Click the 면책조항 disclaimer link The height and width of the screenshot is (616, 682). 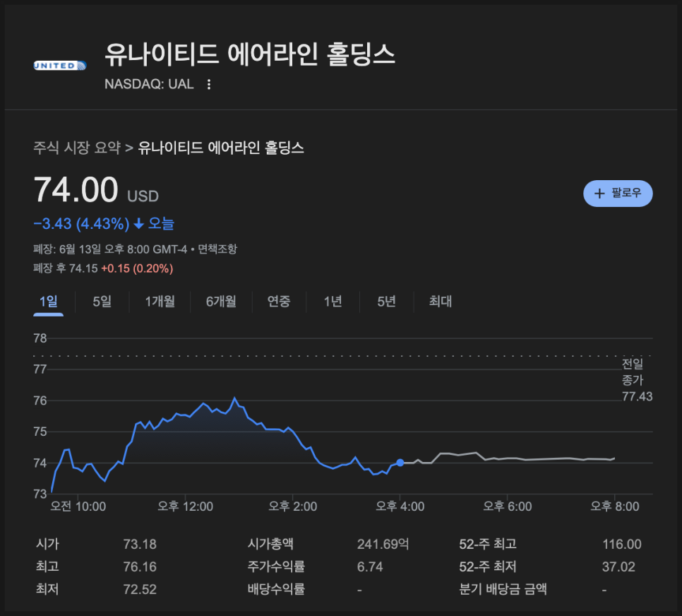217,249
